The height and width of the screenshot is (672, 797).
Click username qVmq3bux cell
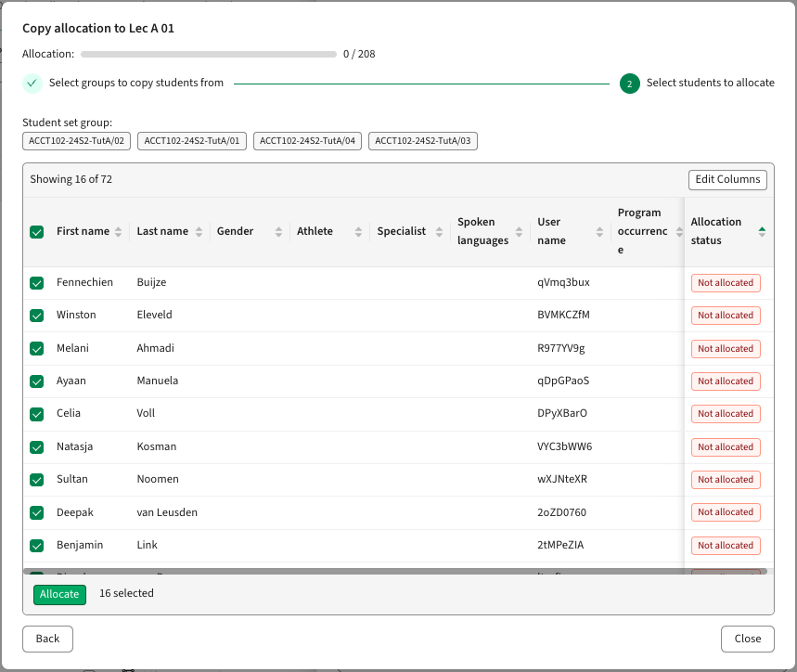563,282
